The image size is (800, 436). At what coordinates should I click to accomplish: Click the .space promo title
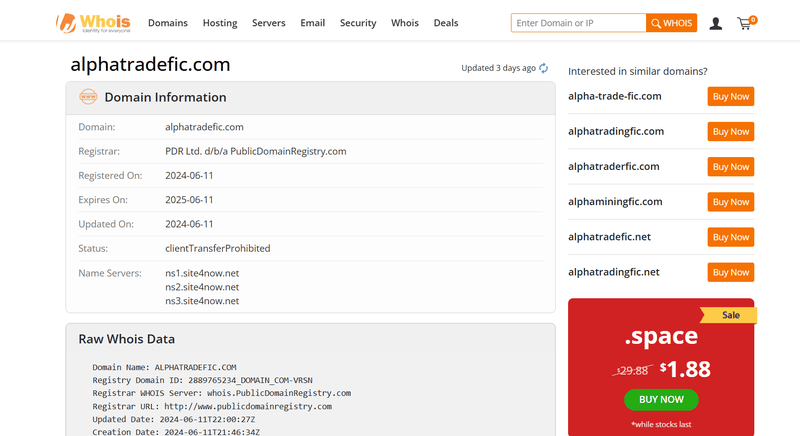tap(661, 336)
